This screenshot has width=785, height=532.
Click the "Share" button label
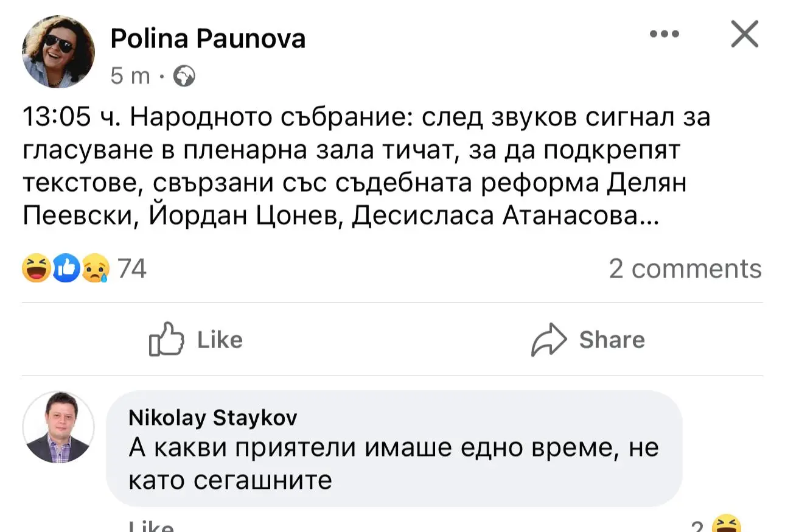(612, 340)
